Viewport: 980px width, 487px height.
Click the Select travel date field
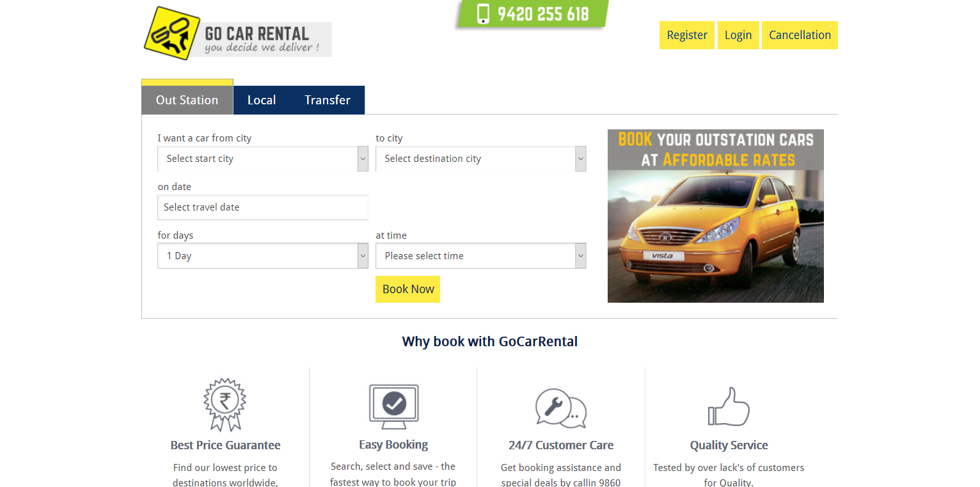click(x=263, y=207)
